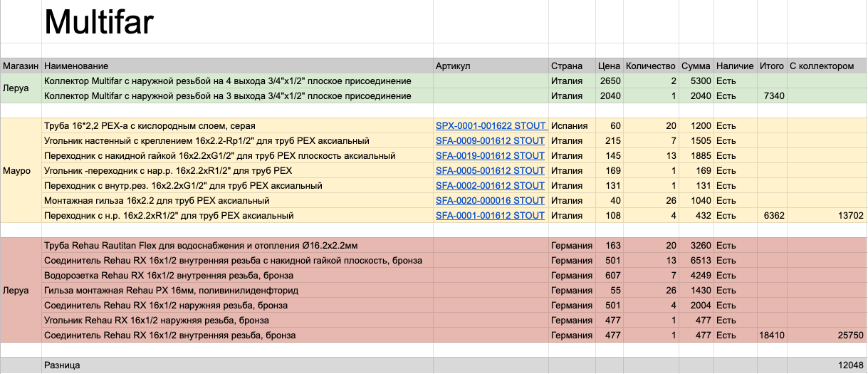This screenshot has width=868, height=374.
Task: Select Угольник -переходник с нар.р. cell
Action: [x=238, y=171]
